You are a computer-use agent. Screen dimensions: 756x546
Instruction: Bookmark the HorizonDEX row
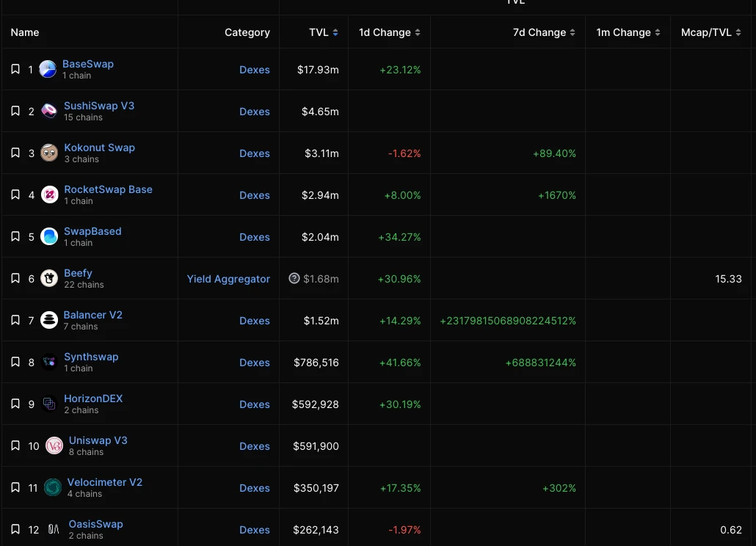pyautogui.click(x=15, y=404)
